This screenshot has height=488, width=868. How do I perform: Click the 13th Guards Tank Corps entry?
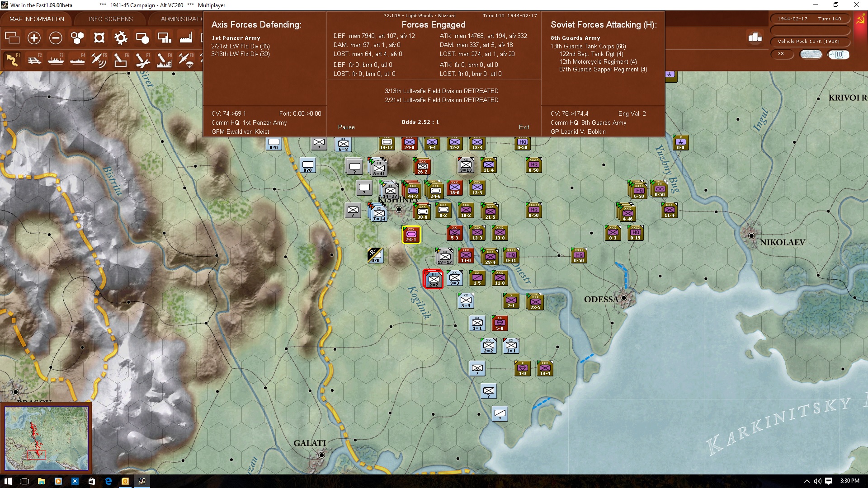tap(588, 47)
